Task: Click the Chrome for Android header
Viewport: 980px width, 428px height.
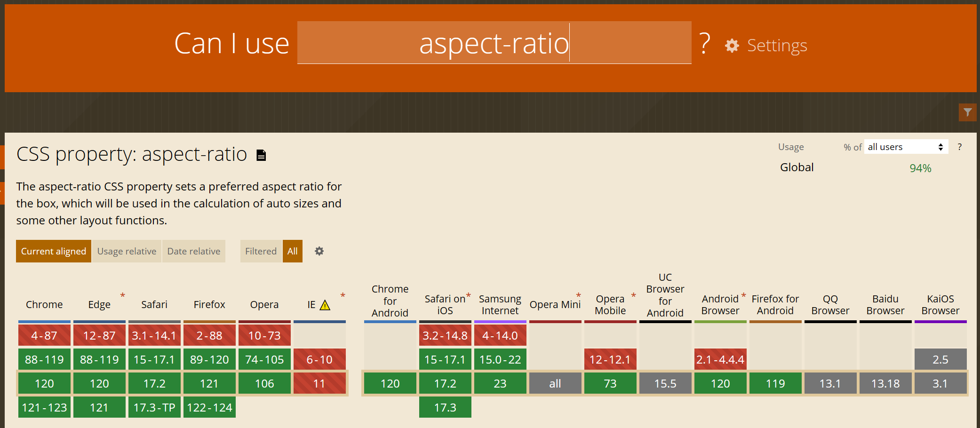Action: (x=390, y=301)
